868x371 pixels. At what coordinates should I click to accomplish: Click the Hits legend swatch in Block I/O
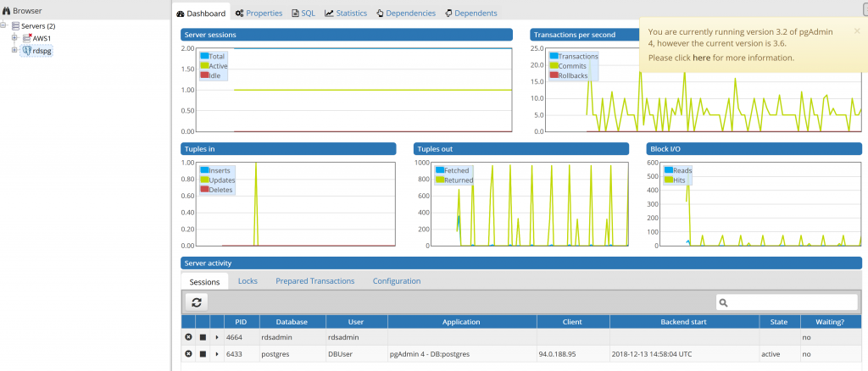tap(668, 180)
